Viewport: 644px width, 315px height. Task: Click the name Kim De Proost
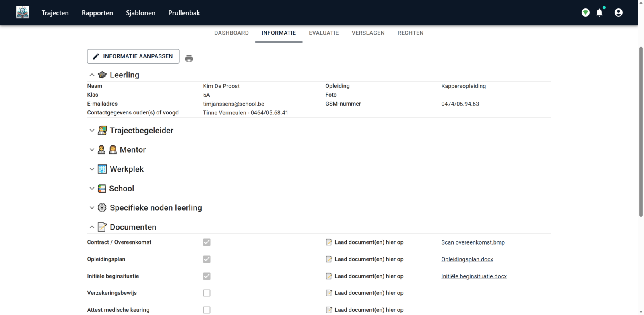tap(221, 86)
